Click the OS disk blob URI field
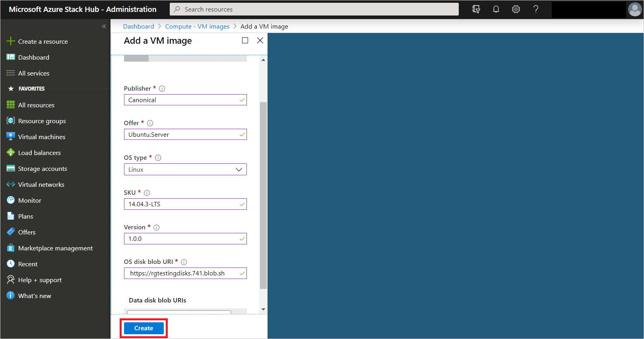This screenshot has width=644, height=339. coord(185,273)
